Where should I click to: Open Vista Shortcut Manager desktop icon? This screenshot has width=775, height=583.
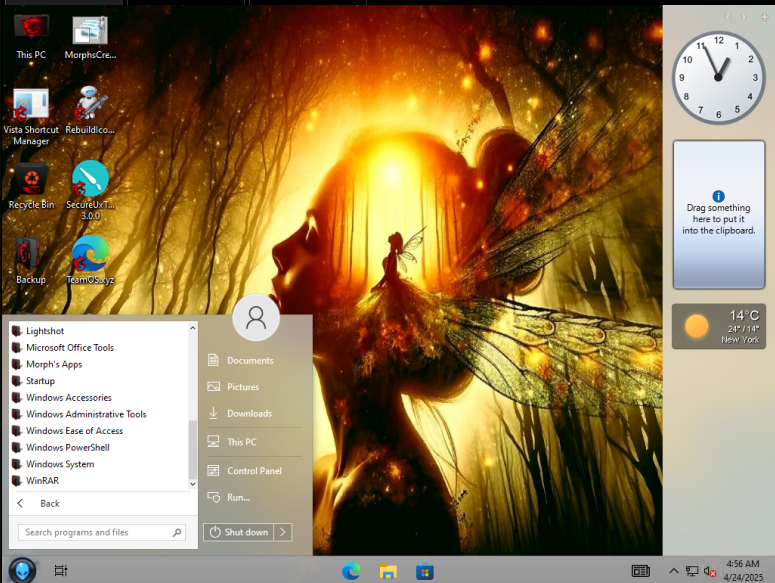31,117
